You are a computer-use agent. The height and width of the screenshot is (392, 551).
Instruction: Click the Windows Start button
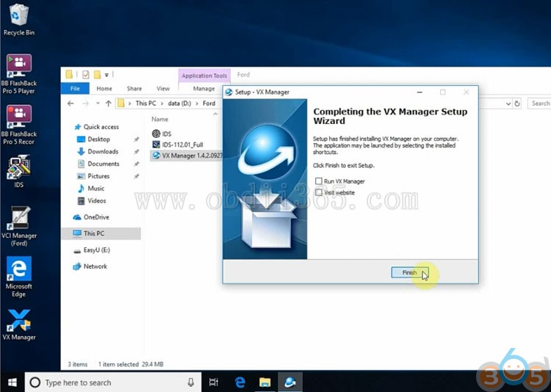12,382
